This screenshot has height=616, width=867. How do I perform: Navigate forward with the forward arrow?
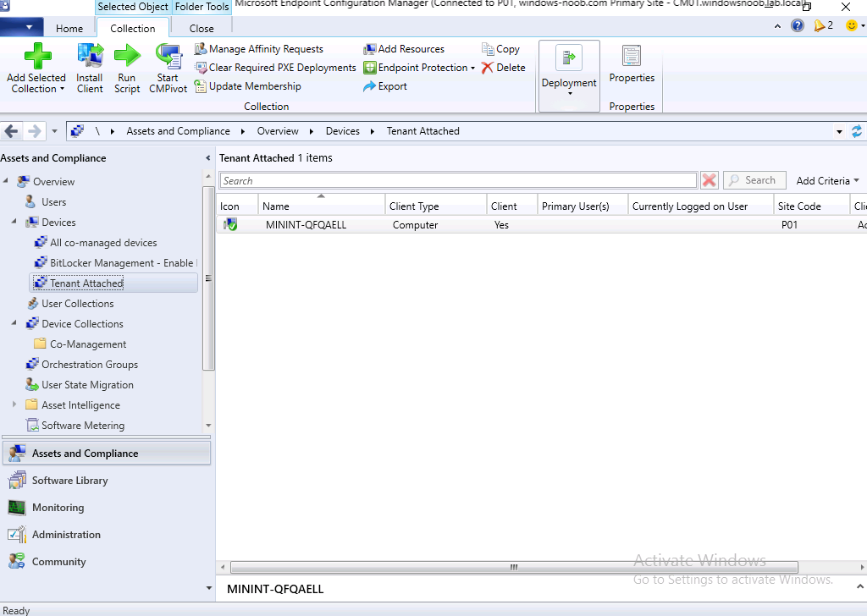[x=34, y=131]
